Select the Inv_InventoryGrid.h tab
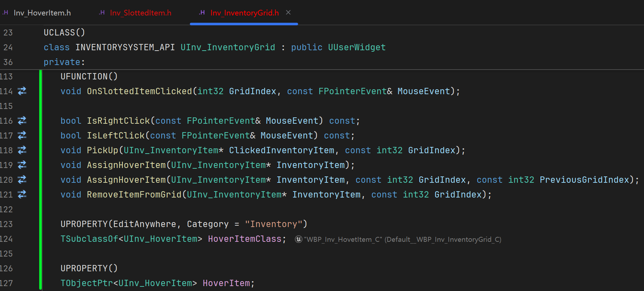The image size is (644, 291). coord(244,13)
